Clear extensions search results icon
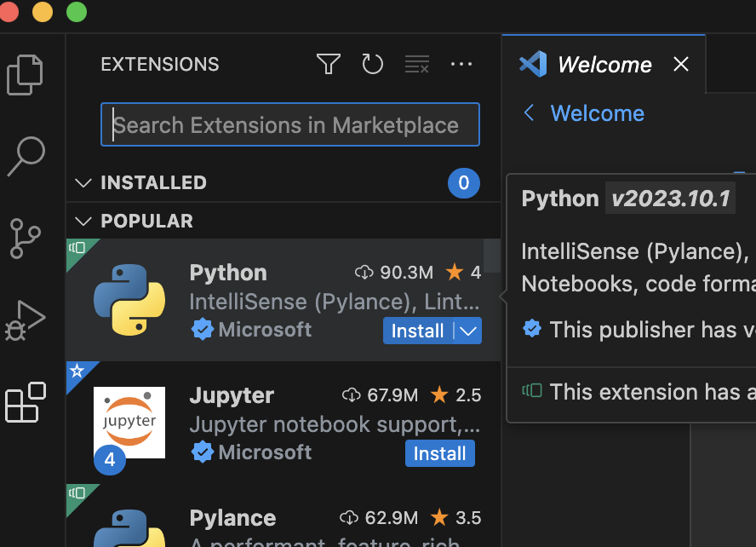 [x=417, y=64]
